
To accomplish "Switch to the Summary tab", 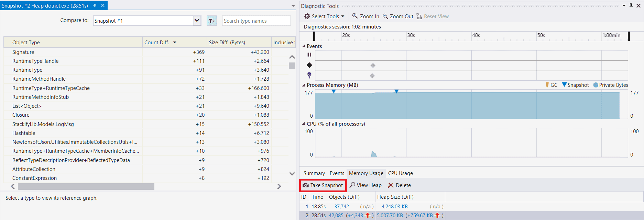I will 314,173.
